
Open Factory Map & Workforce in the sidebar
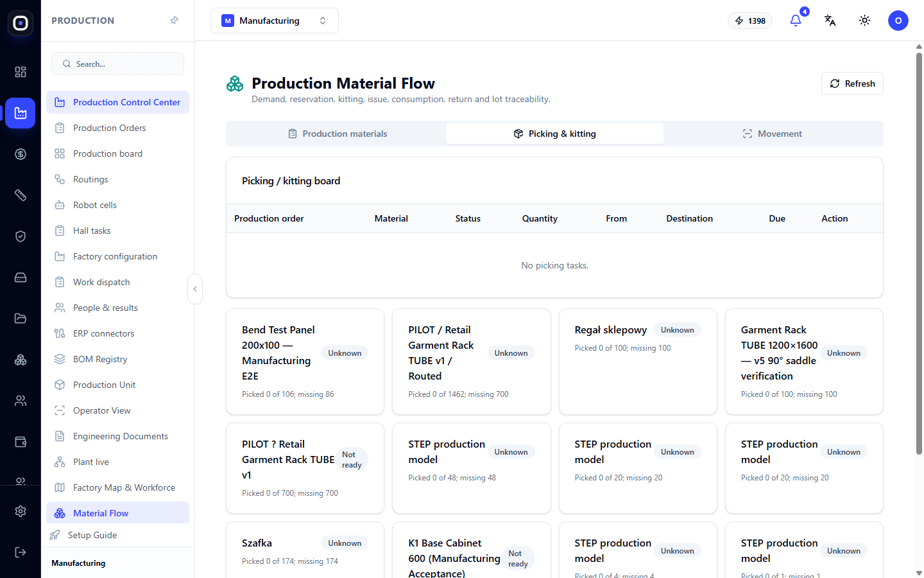pyautogui.click(x=117, y=487)
